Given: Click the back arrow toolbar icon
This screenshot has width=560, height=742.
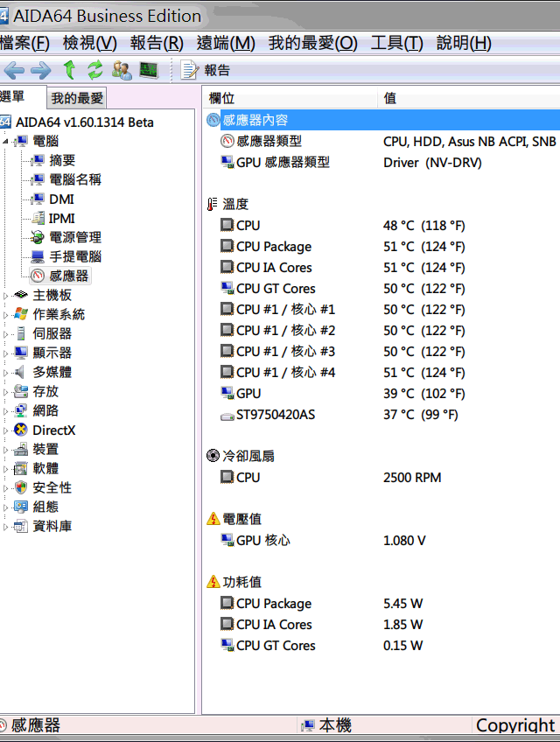Looking at the screenshot, I should pos(14,71).
